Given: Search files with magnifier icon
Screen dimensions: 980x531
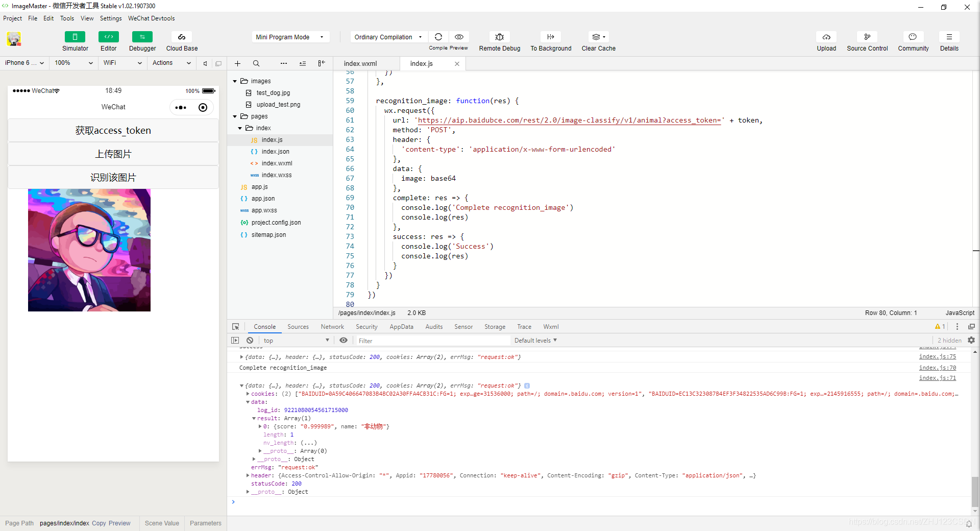Looking at the screenshot, I should coord(256,63).
